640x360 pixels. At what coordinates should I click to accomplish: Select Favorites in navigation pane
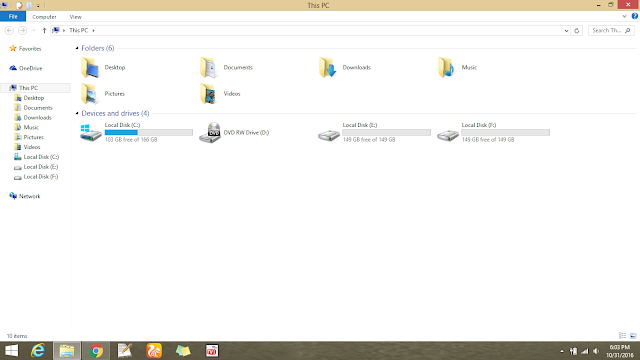coord(25,49)
